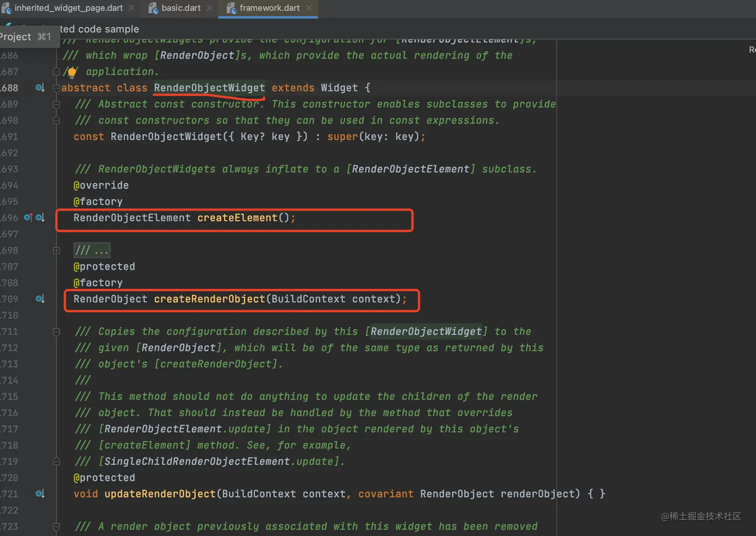
Task: Click the updateRenderObject method name
Action: [x=160, y=494]
